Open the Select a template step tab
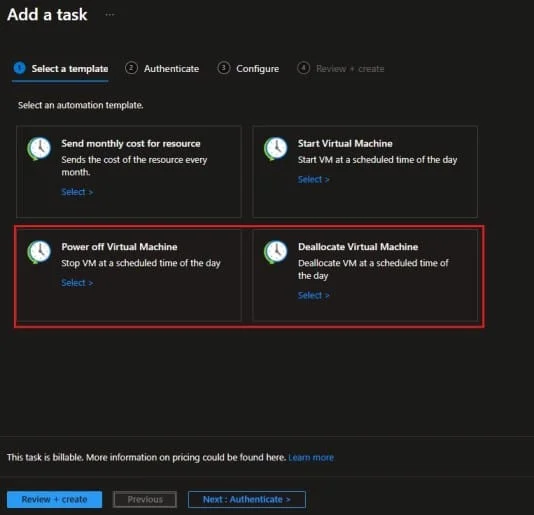534x515 pixels. (x=61, y=69)
